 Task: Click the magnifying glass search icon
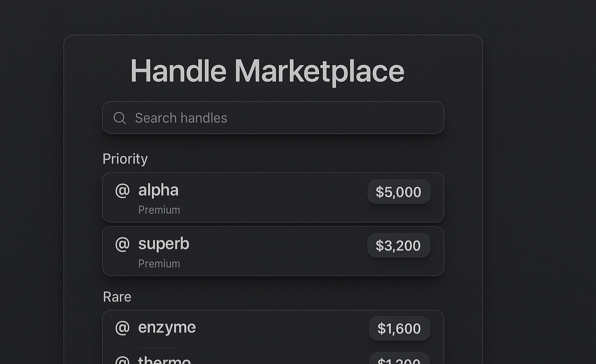point(120,118)
